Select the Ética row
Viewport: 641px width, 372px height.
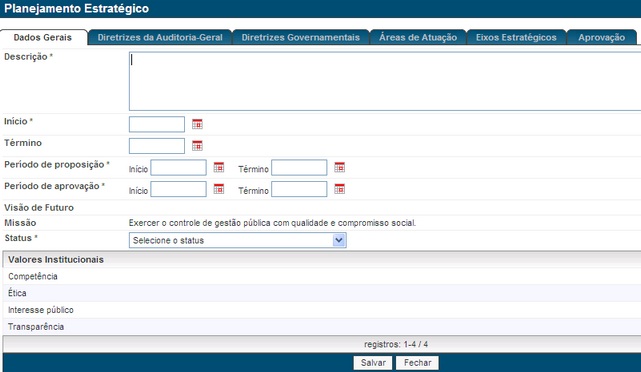(x=322, y=293)
